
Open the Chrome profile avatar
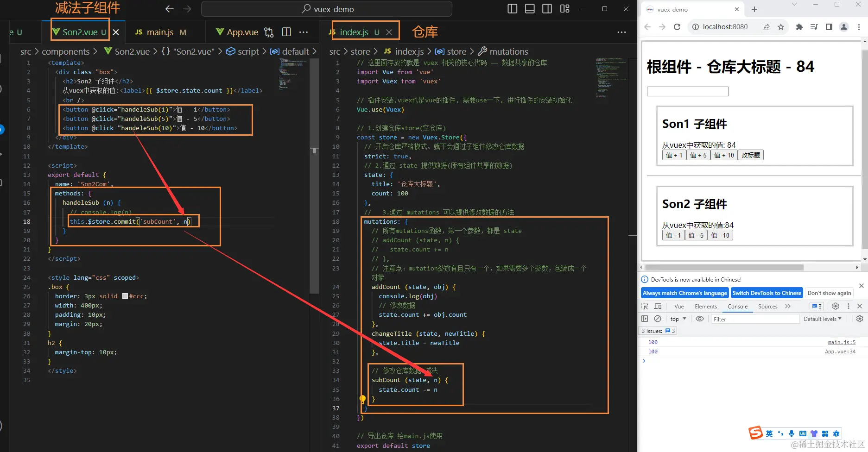pyautogui.click(x=844, y=27)
